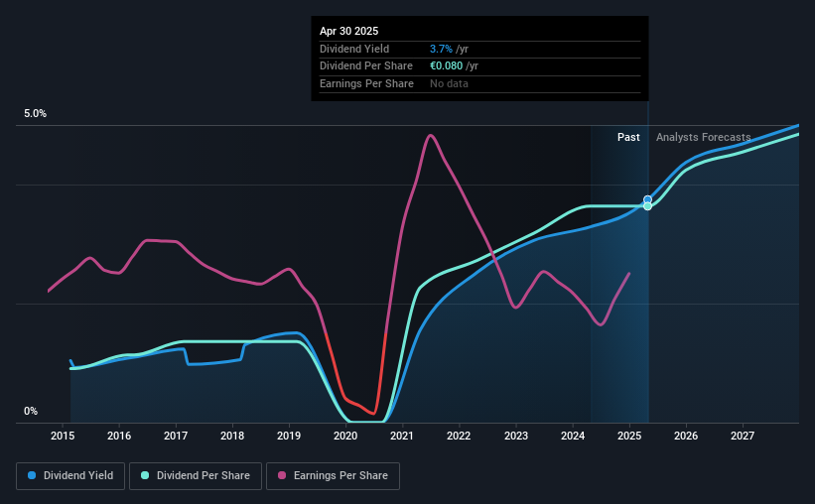Click the 2020 x-axis label
Screen dimensions: 815x504
[345, 436]
